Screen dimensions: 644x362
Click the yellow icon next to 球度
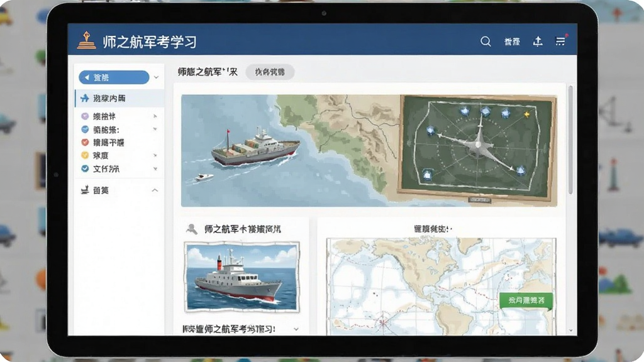[x=85, y=156]
